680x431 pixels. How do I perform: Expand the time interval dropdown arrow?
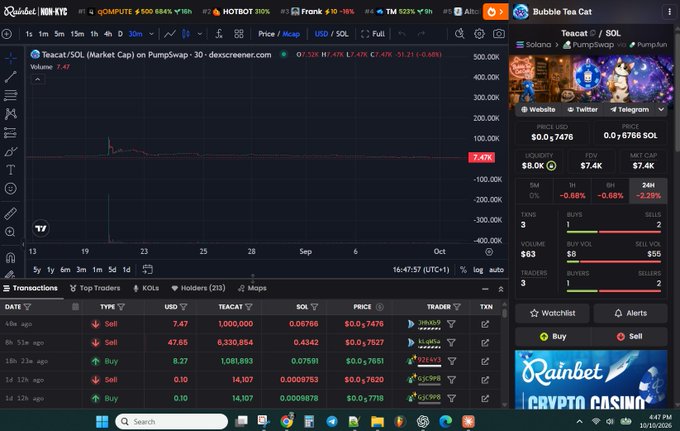click(151, 34)
